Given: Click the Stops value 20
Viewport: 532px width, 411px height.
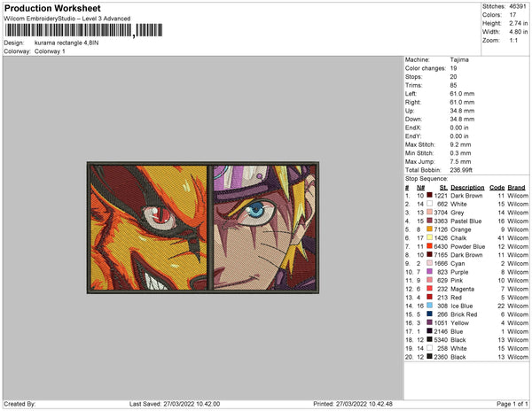Looking at the screenshot, I should click(x=453, y=76).
